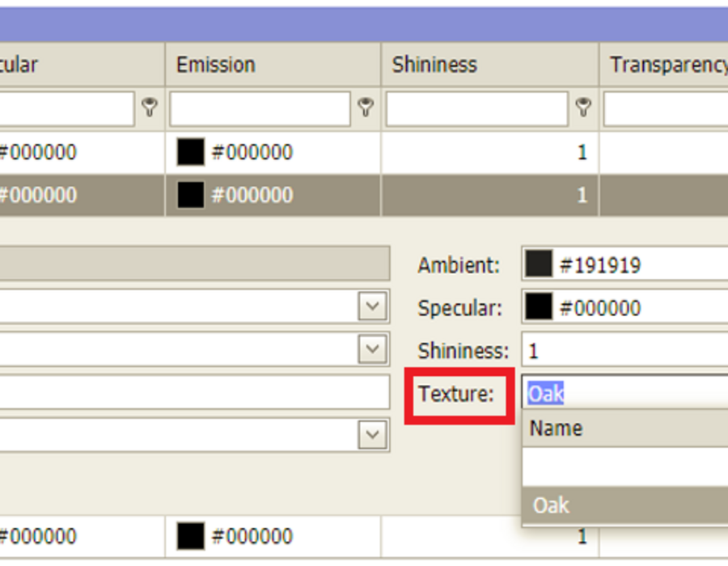Focus the Emission filter input box
Image resolution: width=728 pixels, height=566 pixels.
pyautogui.click(x=260, y=108)
